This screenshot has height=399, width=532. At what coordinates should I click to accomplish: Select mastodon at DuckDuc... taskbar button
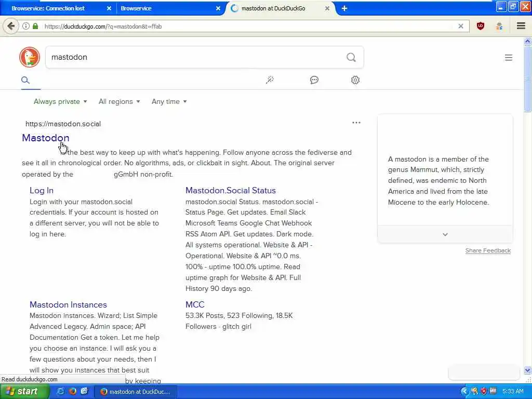click(135, 392)
